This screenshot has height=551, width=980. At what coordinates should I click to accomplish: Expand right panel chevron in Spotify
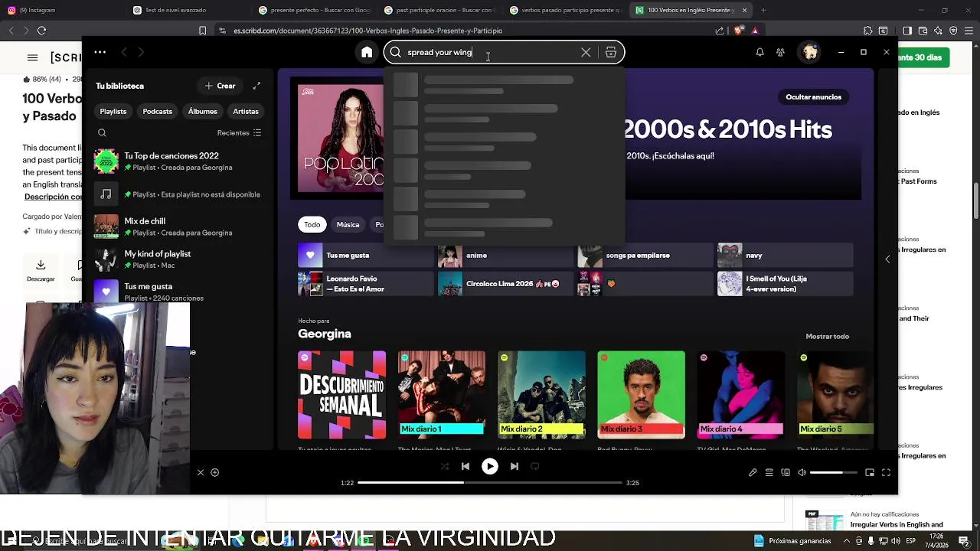887,259
